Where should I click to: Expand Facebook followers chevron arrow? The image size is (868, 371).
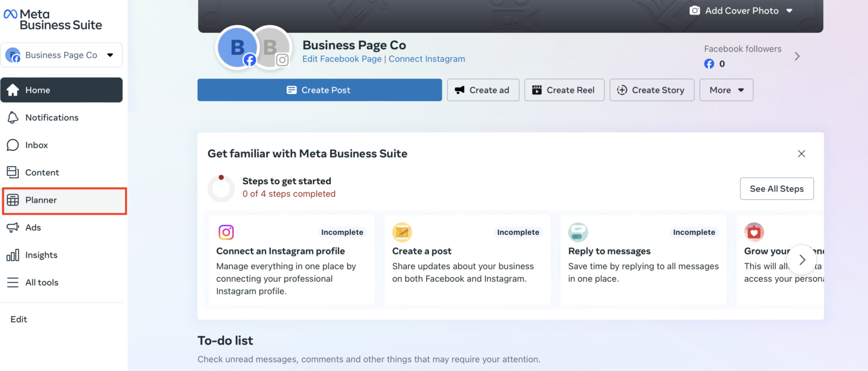tap(797, 56)
